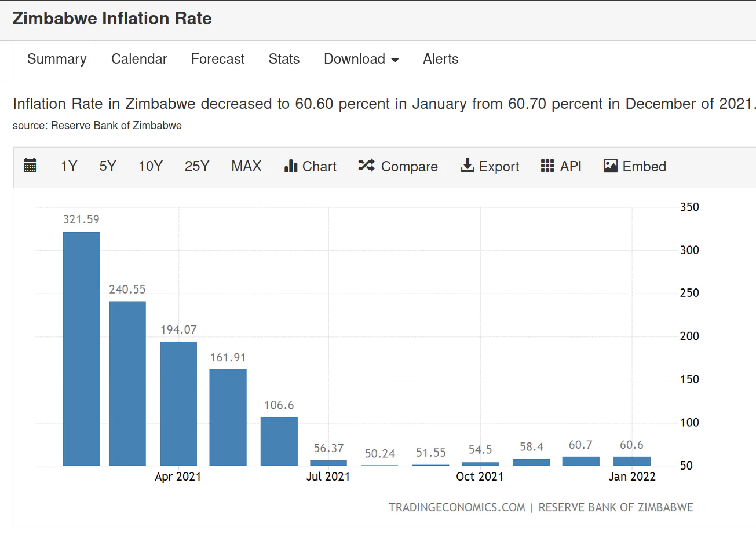This screenshot has width=756, height=535.
Task: Open the Alerts tab
Action: point(441,59)
